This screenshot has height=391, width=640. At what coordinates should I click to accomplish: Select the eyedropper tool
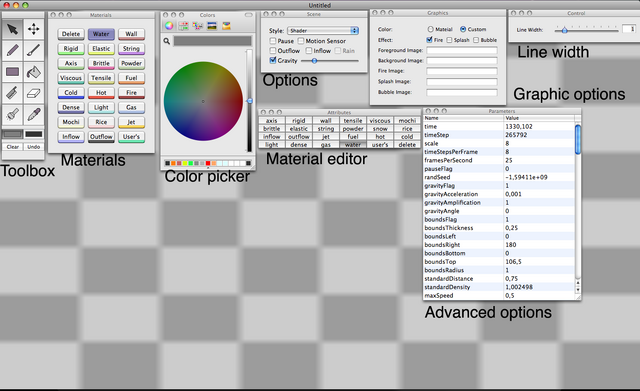(x=33, y=115)
